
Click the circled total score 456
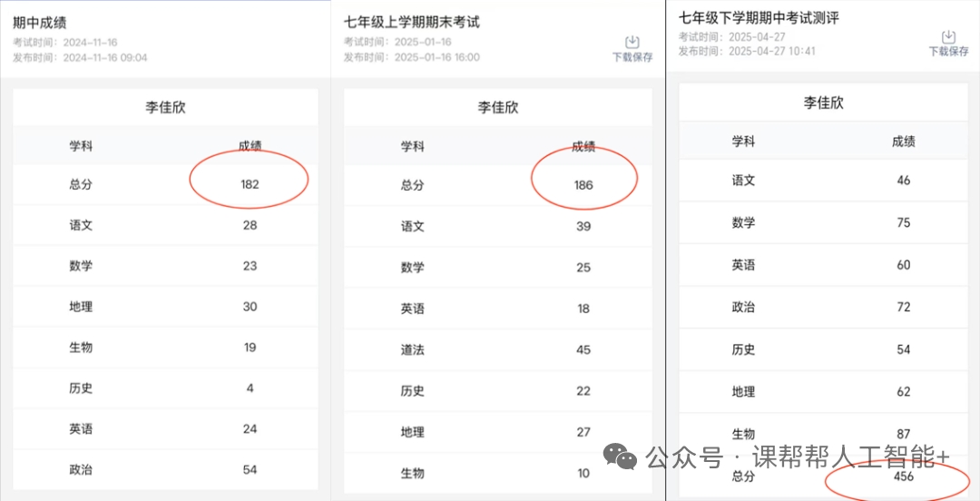click(903, 477)
